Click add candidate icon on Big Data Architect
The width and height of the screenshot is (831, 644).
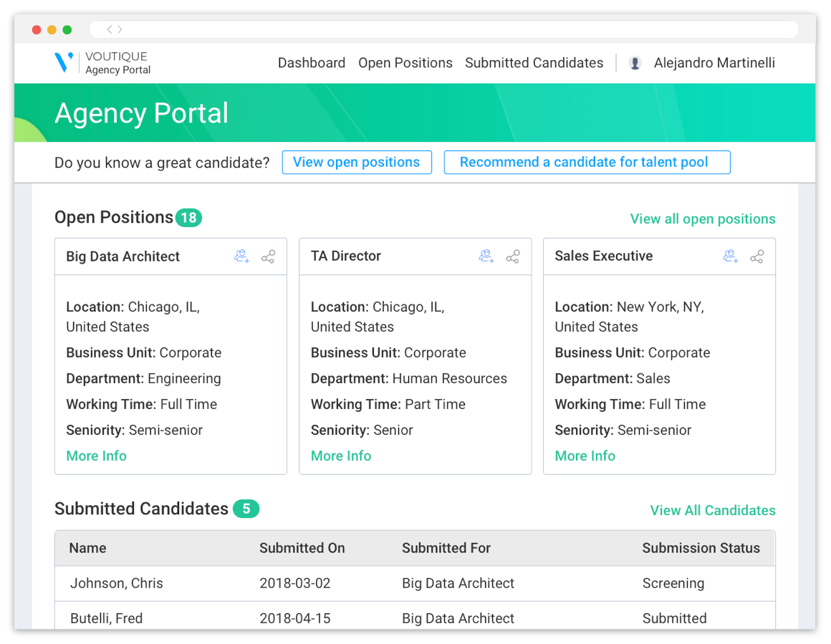pos(241,256)
